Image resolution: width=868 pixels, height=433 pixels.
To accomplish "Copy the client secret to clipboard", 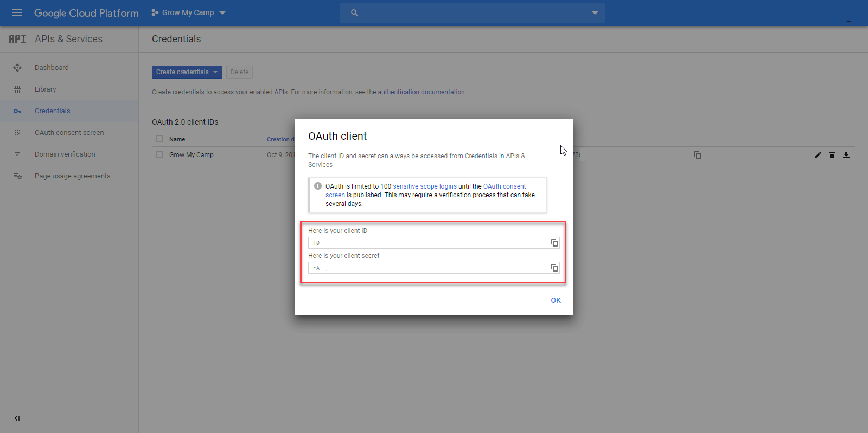I will click(554, 268).
